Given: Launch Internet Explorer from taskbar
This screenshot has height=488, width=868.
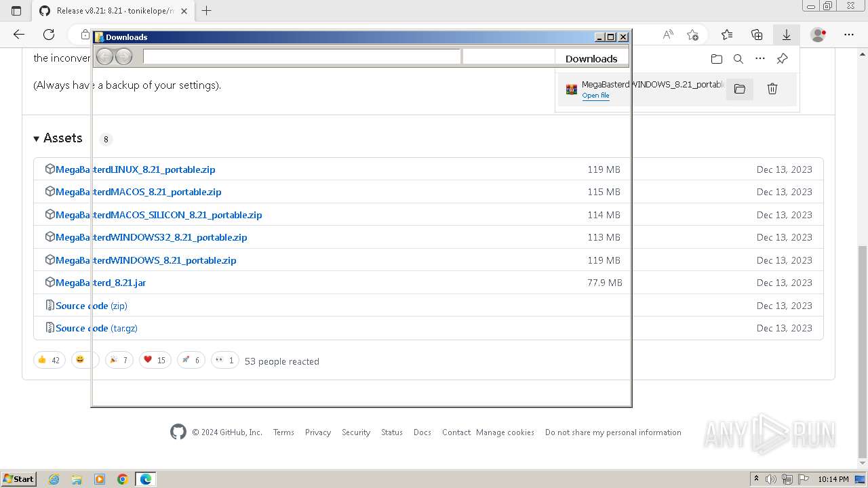Looking at the screenshot, I should click(x=54, y=479).
